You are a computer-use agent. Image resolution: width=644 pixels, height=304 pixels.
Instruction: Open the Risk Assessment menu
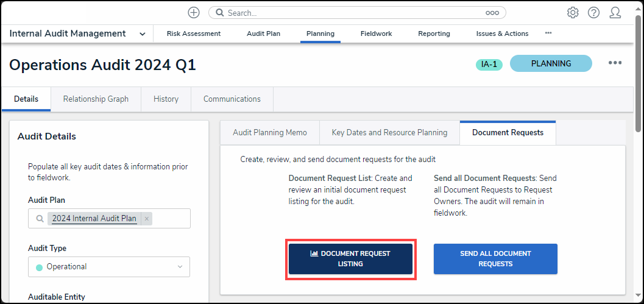(194, 34)
